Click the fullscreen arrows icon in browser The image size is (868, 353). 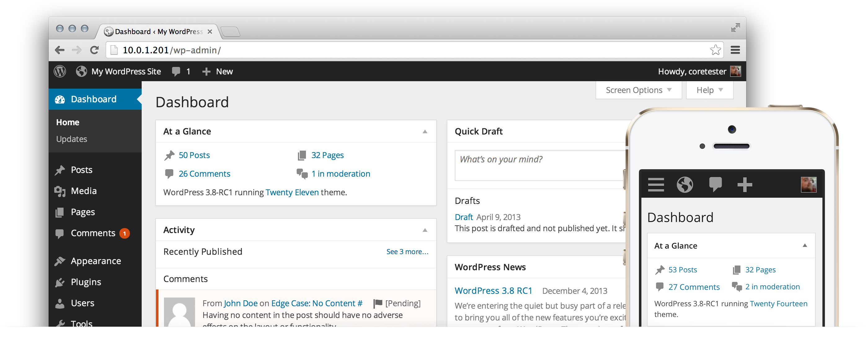[735, 28]
